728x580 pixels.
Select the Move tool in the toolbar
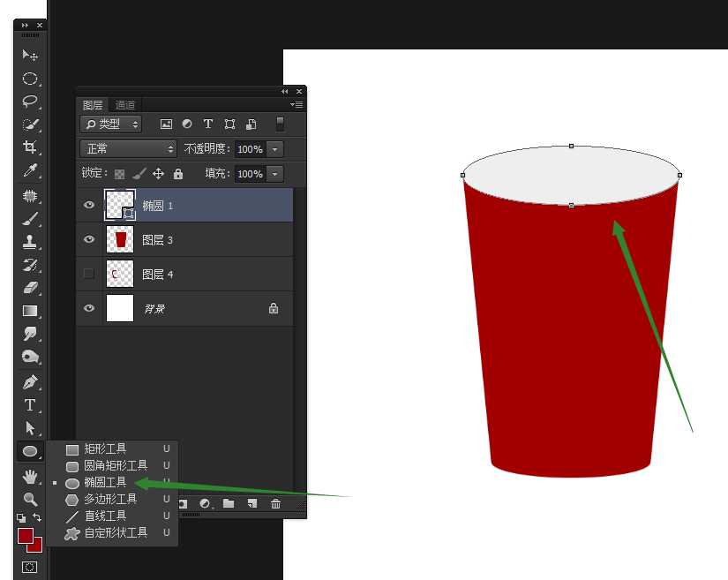pyautogui.click(x=30, y=56)
